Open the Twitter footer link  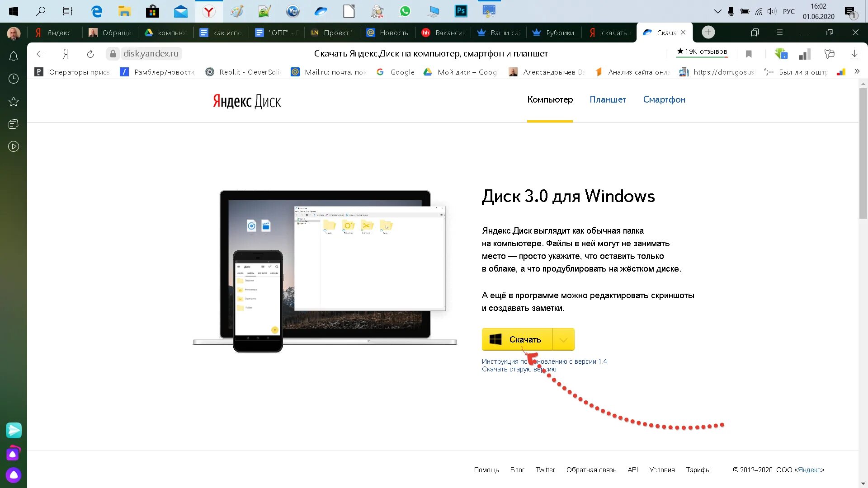pyautogui.click(x=545, y=470)
